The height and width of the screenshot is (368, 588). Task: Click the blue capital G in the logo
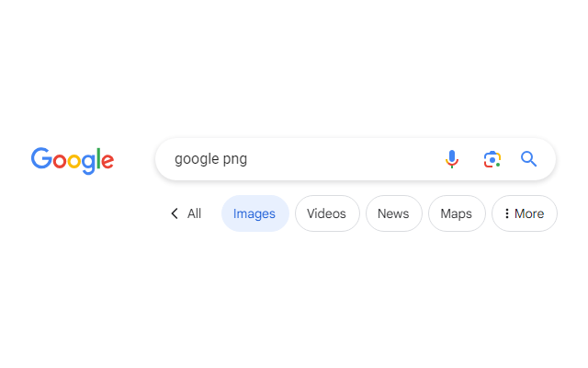tap(41, 158)
